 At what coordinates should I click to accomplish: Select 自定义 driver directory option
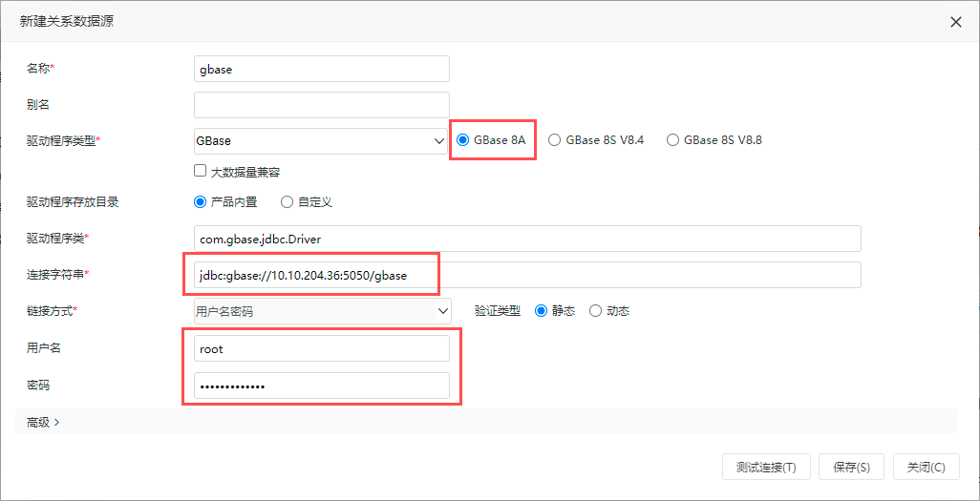(287, 201)
